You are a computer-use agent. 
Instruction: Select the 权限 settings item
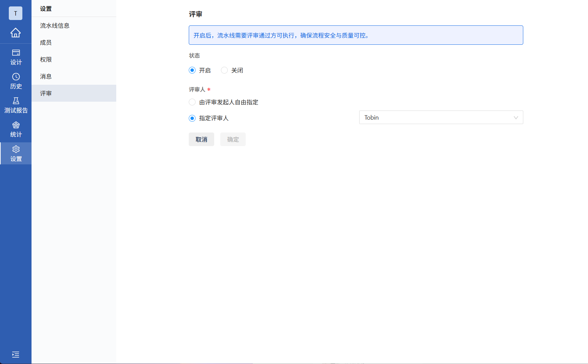pyautogui.click(x=74, y=59)
